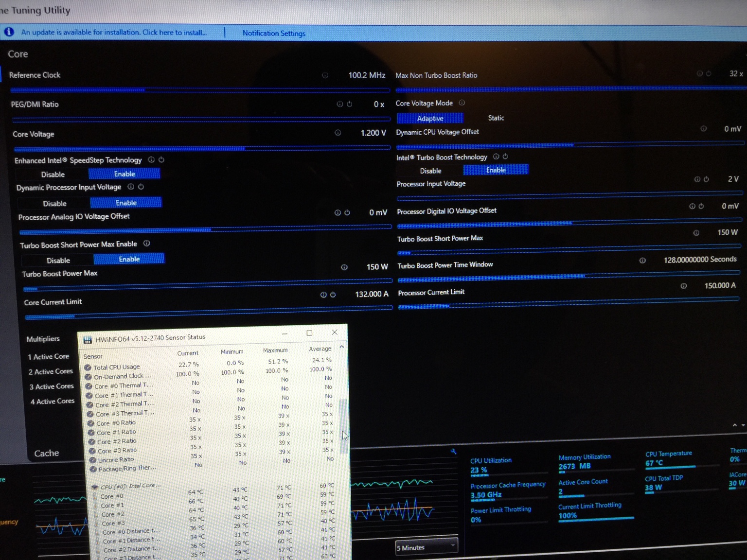Click Turbo Boost Power Time Window slider
This screenshot has height=560, width=747.
[x=569, y=276]
